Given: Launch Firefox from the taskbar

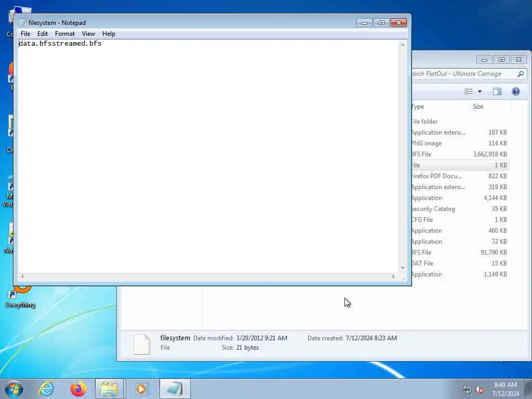Looking at the screenshot, I should pos(78,389).
